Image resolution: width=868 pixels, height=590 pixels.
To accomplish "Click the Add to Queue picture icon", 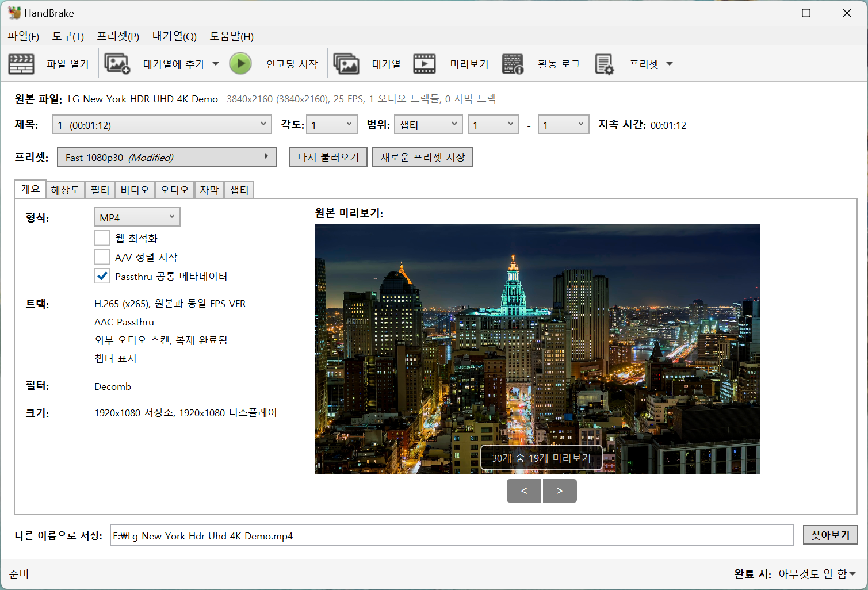I will pyautogui.click(x=117, y=64).
